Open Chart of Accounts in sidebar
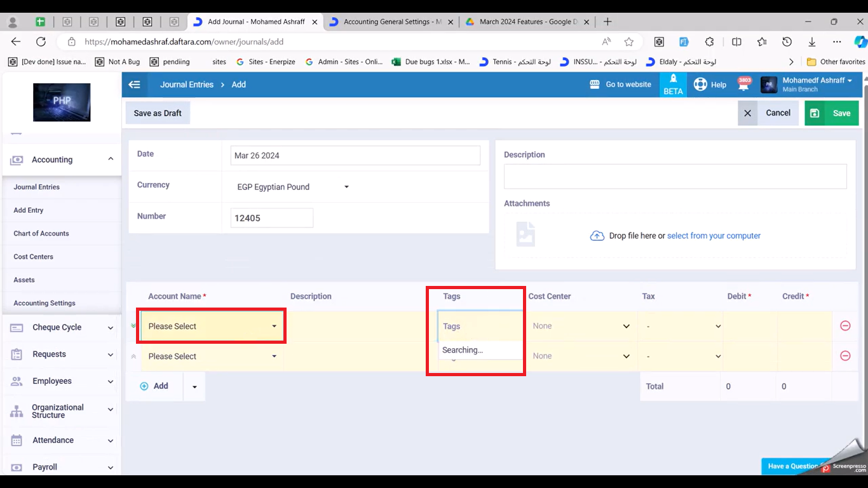The width and height of the screenshot is (868, 488). (41, 233)
